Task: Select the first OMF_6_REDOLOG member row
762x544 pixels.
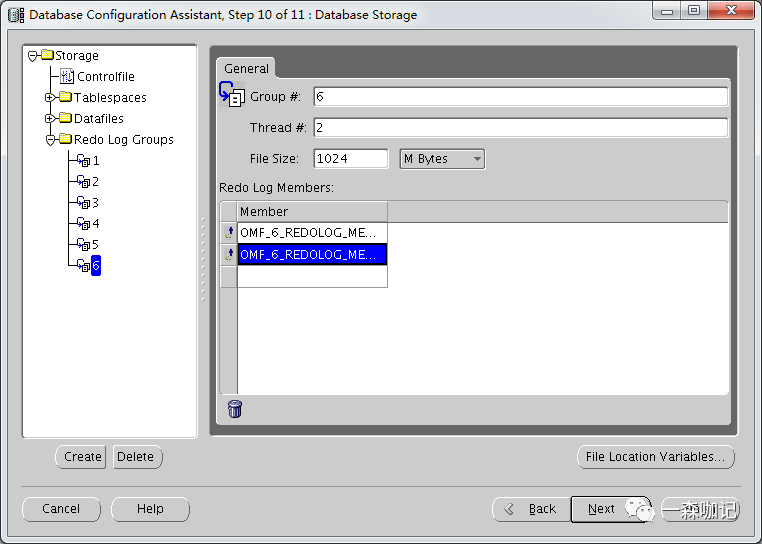Action: (x=312, y=232)
